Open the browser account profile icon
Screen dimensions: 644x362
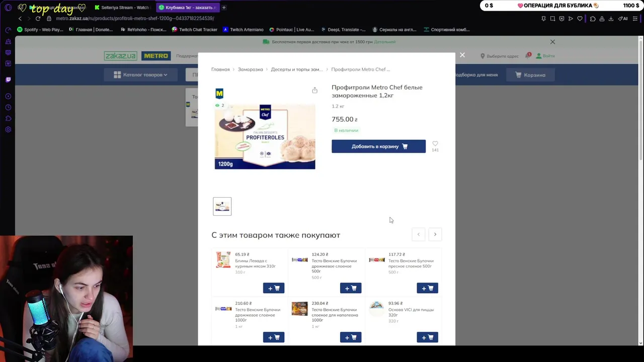click(602, 19)
